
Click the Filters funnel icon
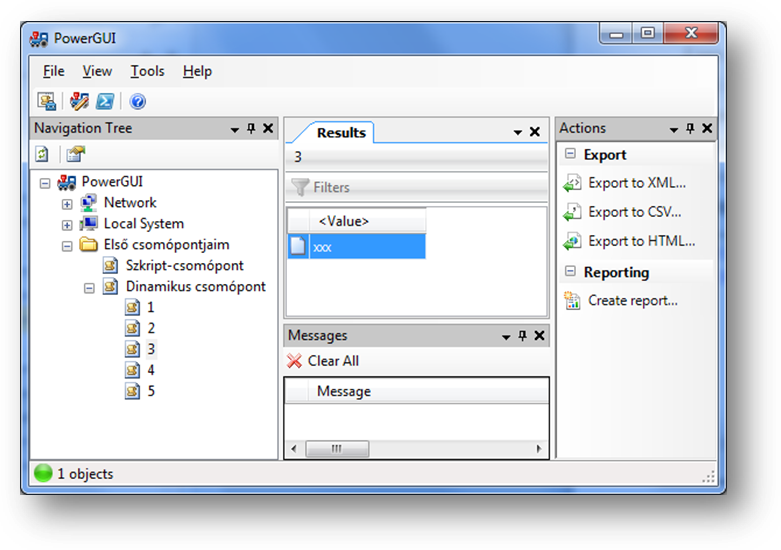[x=300, y=187]
